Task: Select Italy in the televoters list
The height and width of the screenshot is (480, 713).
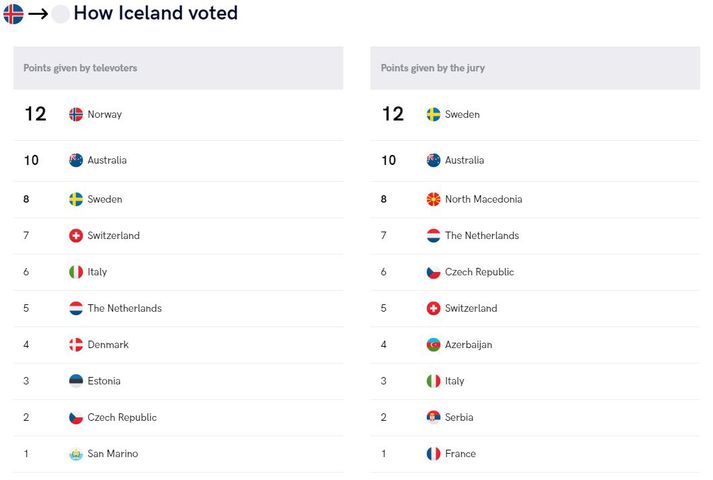Action: [97, 272]
